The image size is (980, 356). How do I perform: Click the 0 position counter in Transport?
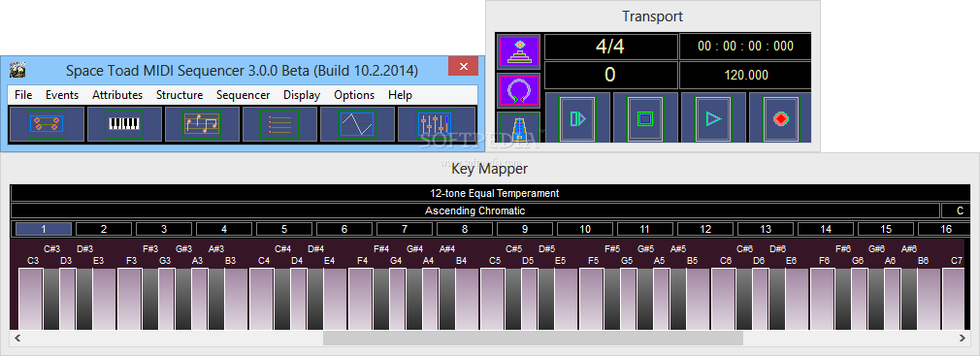610,75
